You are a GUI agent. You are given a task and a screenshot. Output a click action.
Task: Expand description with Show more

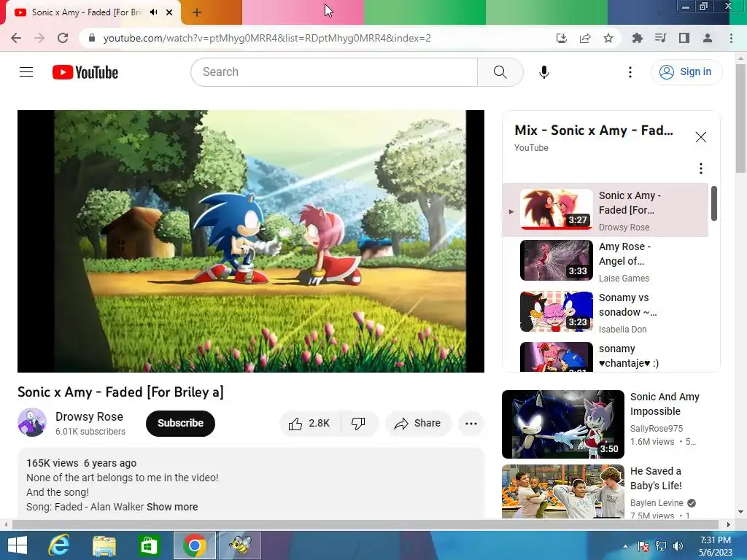[x=172, y=507]
